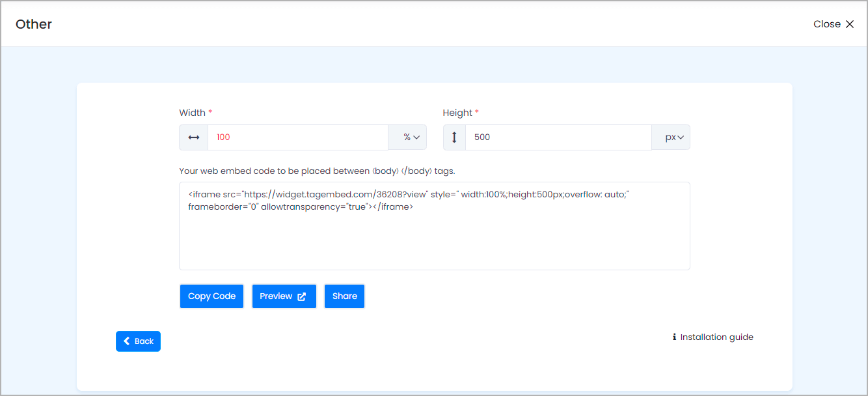
Task: Click the 'Other' dialog title
Action: coord(34,24)
